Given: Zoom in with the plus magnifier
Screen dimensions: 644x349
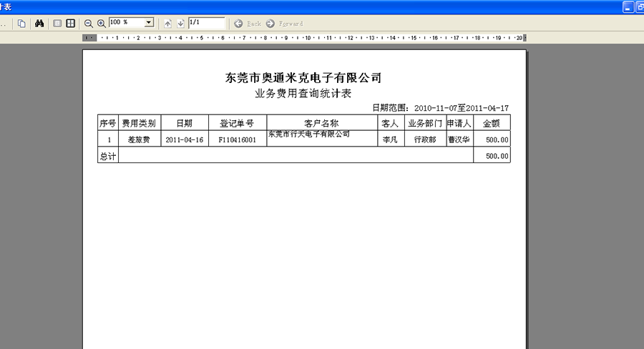Looking at the screenshot, I should pos(102,24).
